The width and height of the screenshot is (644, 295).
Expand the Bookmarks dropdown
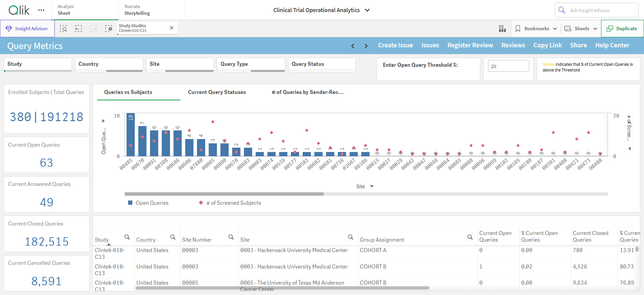click(x=536, y=29)
